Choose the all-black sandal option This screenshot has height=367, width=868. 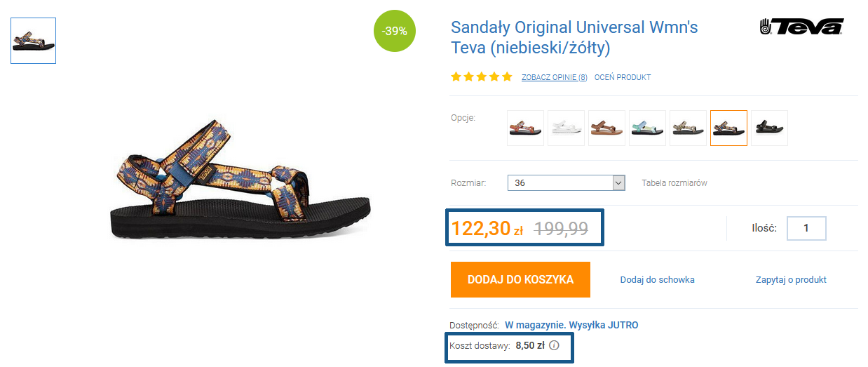point(769,128)
